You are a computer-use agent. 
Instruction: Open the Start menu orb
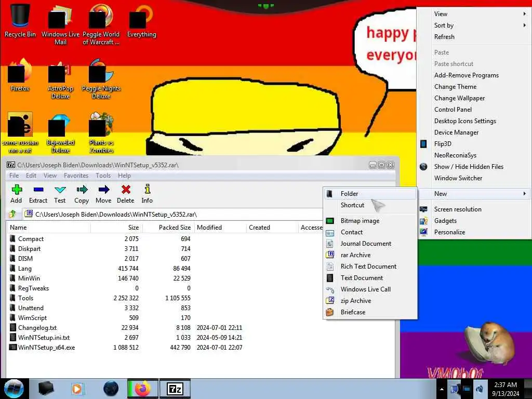14,389
